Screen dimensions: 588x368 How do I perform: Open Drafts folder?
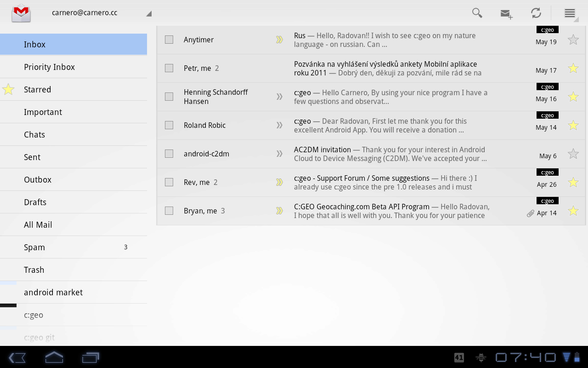pyautogui.click(x=73, y=202)
